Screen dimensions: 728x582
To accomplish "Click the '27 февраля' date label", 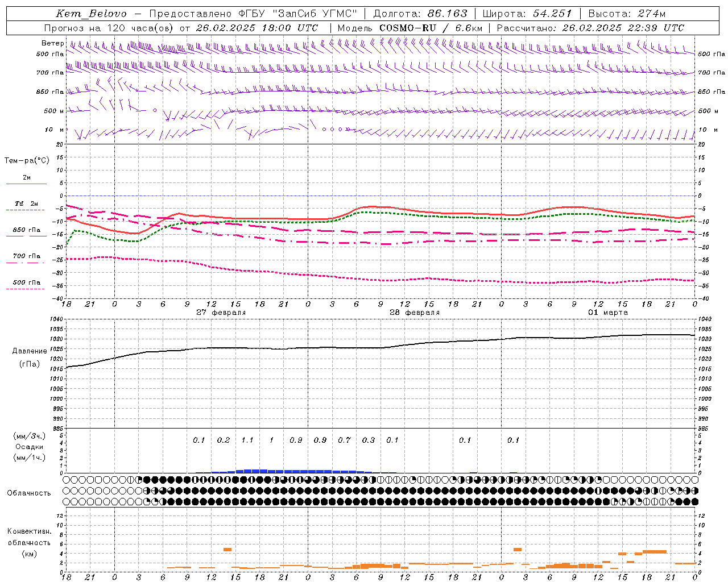I will 221,313.
